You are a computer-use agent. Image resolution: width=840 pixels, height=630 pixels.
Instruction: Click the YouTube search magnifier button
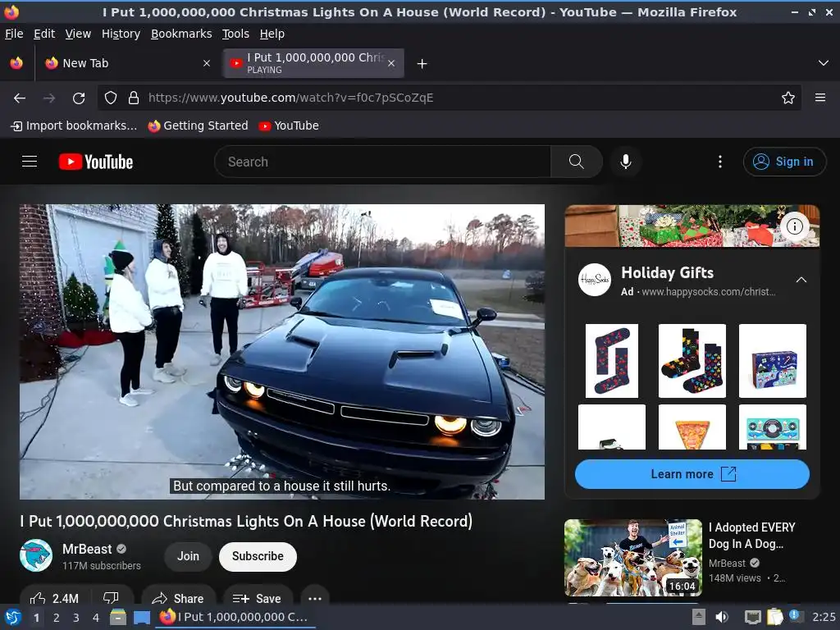click(x=577, y=162)
